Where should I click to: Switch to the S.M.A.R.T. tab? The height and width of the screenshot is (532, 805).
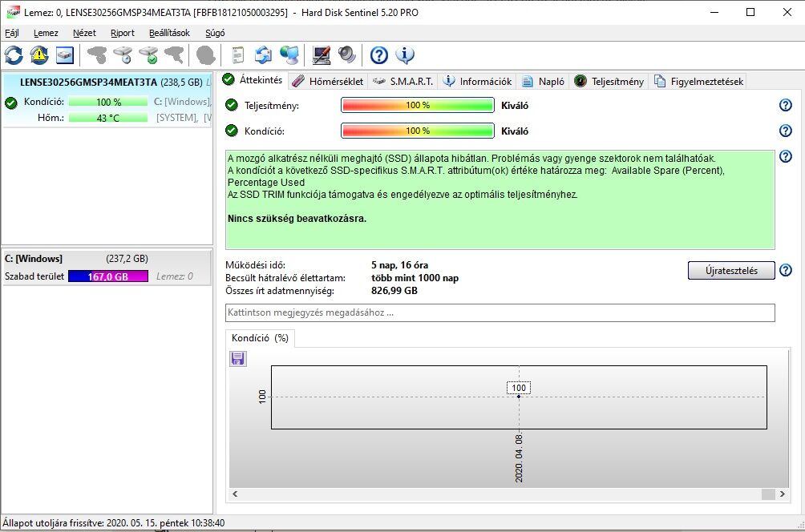(403, 82)
